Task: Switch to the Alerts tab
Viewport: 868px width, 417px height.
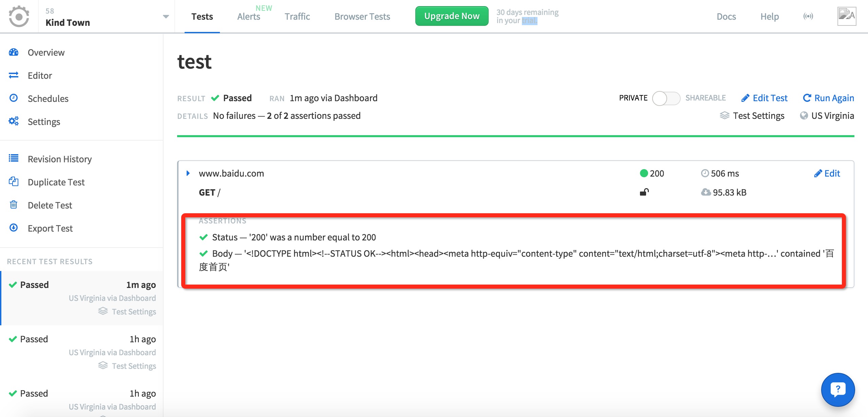Action: (x=248, y=16)
